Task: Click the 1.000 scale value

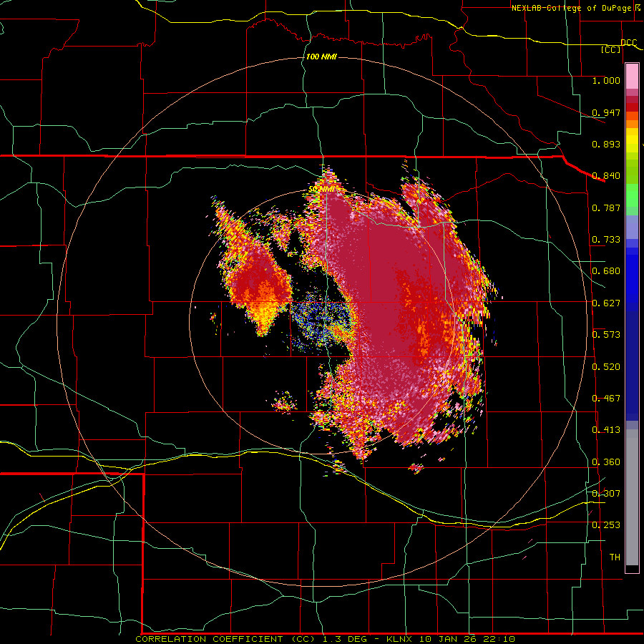Action: point(606,80)
